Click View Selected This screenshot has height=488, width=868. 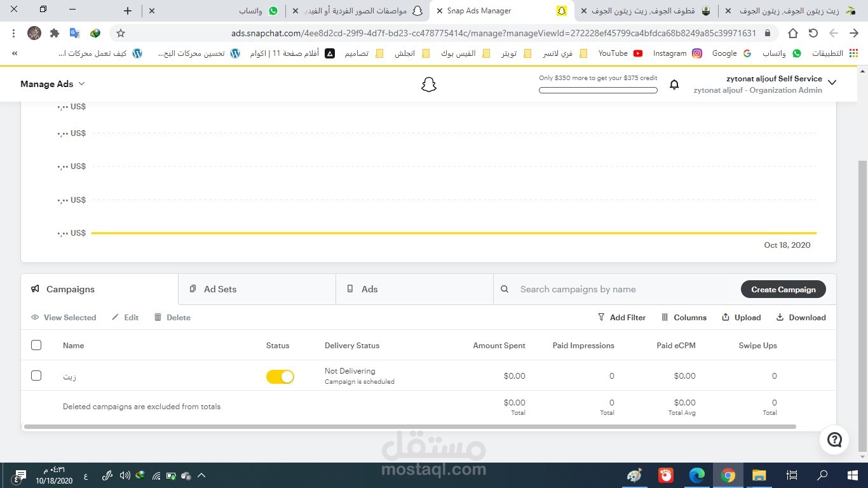pyautogui.click(x=64, y=317)
